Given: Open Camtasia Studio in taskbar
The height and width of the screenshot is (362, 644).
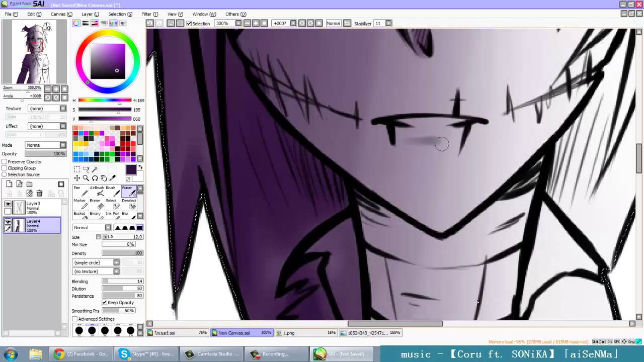Looking at the screenshot, I should tap(211, 354).
